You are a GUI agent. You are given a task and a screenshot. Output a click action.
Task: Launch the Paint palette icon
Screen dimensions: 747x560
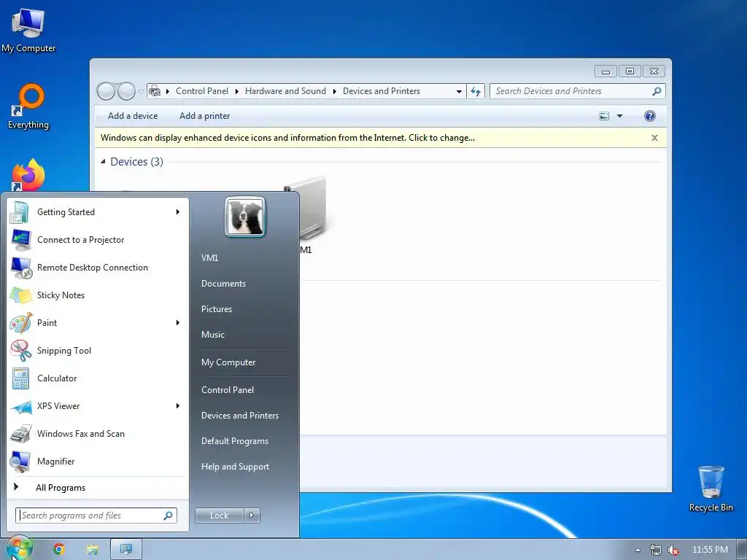tap(20, 323)
